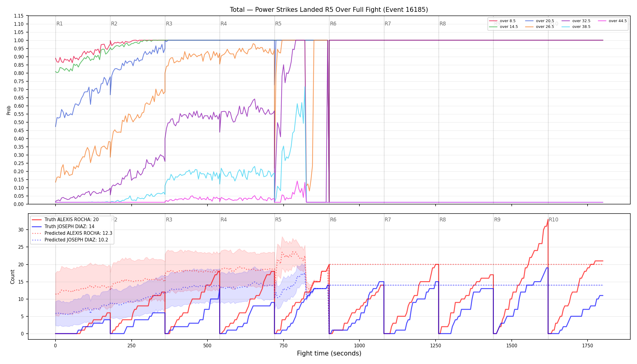Click the R7 round marker in count chart

pos(388,220)
